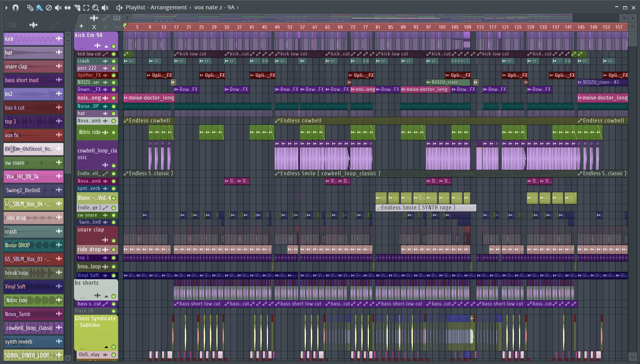The width and height of the screenshot is (640, 364).
Task: Collapse the 'Ghost Syndicate - Sublime' track group
Action: coord(106,347)
